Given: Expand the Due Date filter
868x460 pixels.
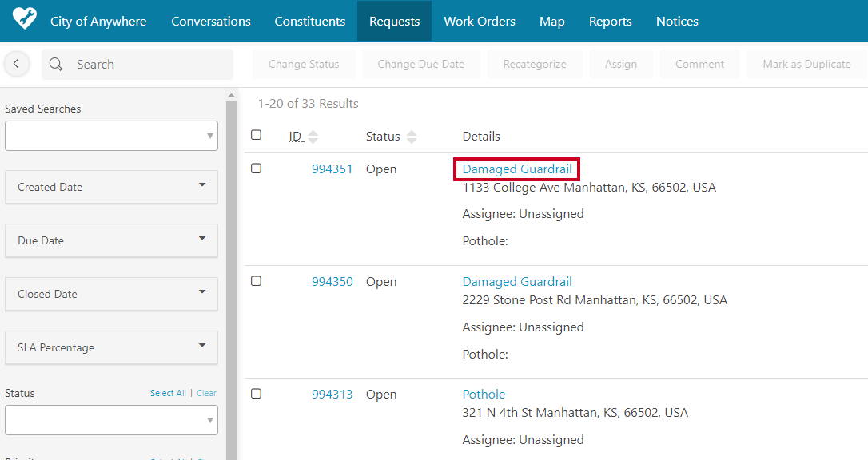Looking at the screenshot, I should [x=111, y=240].
